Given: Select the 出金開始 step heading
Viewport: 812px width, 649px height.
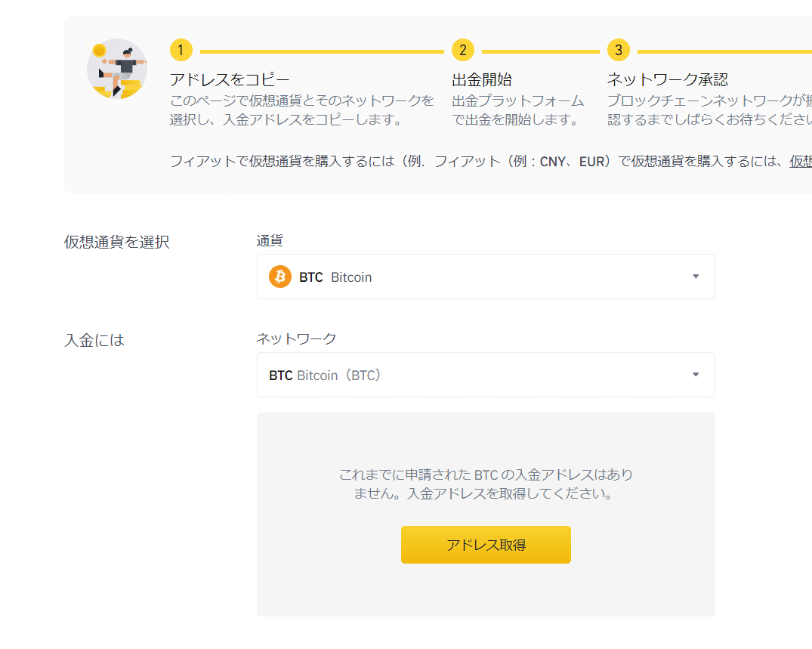Looking at the screenshot, I should coord(482,80).
